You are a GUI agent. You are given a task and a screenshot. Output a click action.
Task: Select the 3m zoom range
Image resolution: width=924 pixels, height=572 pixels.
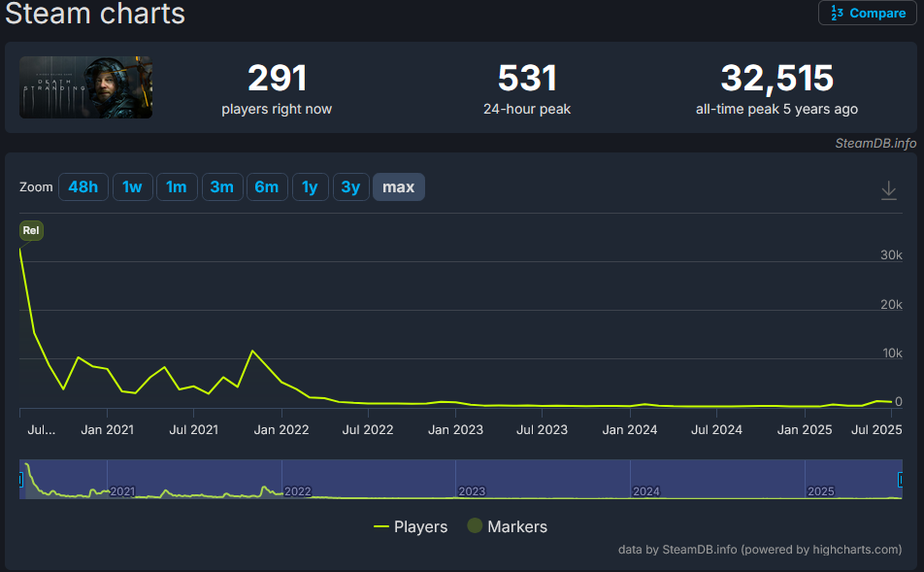(x=222, y=186)
